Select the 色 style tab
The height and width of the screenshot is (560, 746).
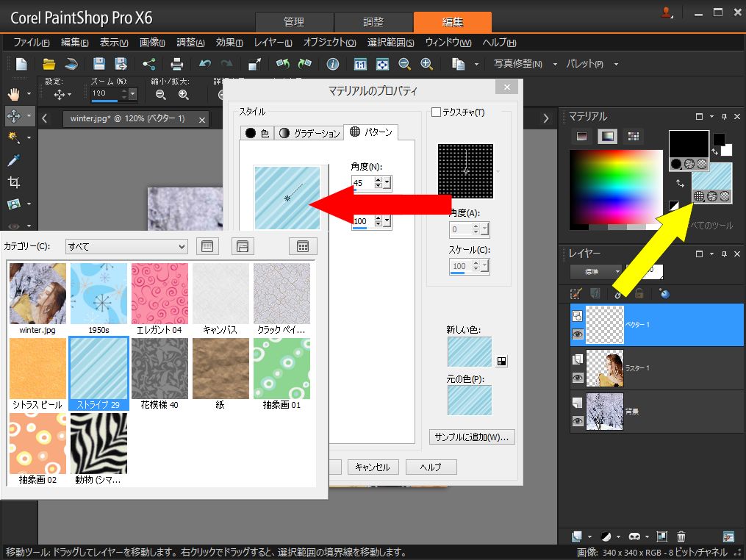[257, 133]
